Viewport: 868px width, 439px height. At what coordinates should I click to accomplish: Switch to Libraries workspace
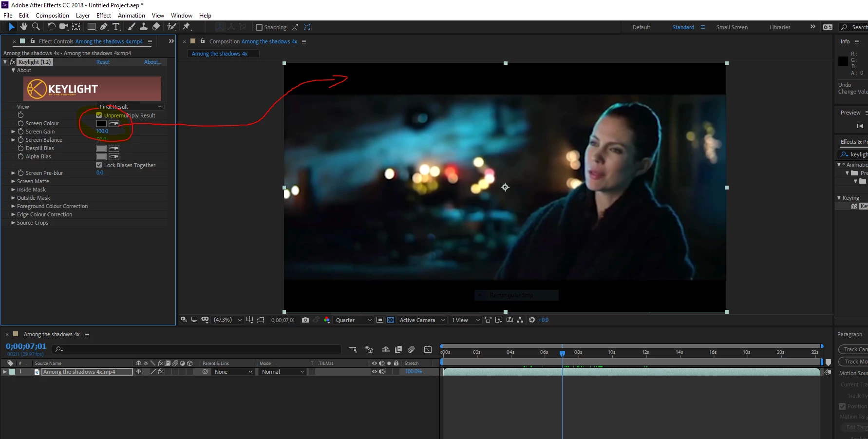point(780,27)
